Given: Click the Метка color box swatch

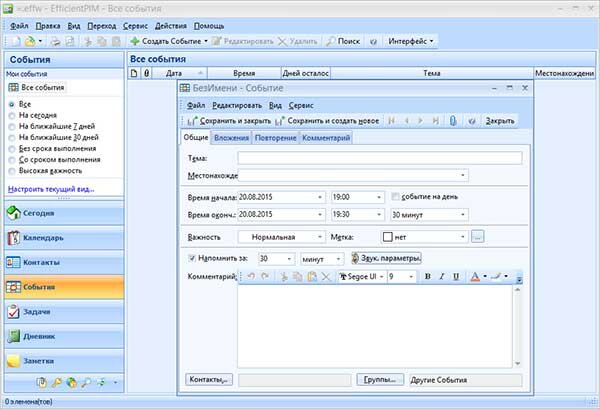Looking at the screenshot, I should (x=388, y=237).
